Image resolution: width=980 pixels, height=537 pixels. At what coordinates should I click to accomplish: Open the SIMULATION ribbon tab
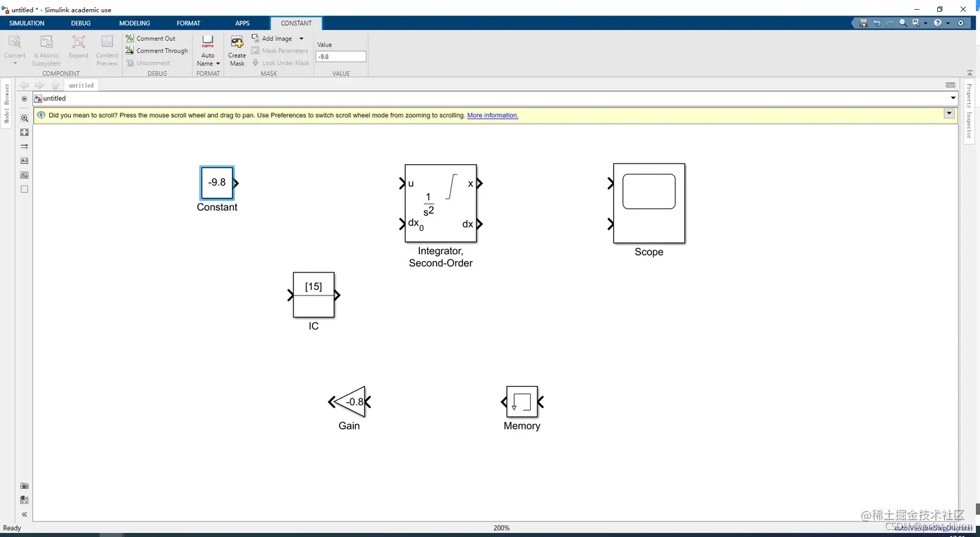coord(27,23)
